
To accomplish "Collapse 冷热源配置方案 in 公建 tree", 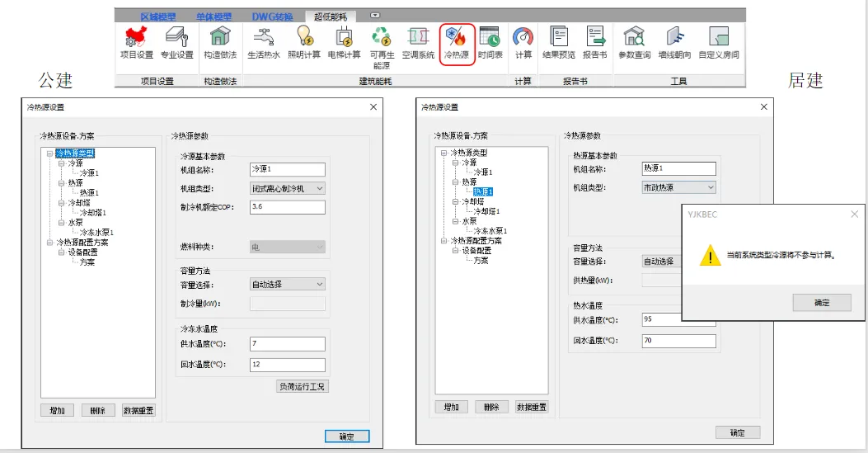I will pos(50,243).
